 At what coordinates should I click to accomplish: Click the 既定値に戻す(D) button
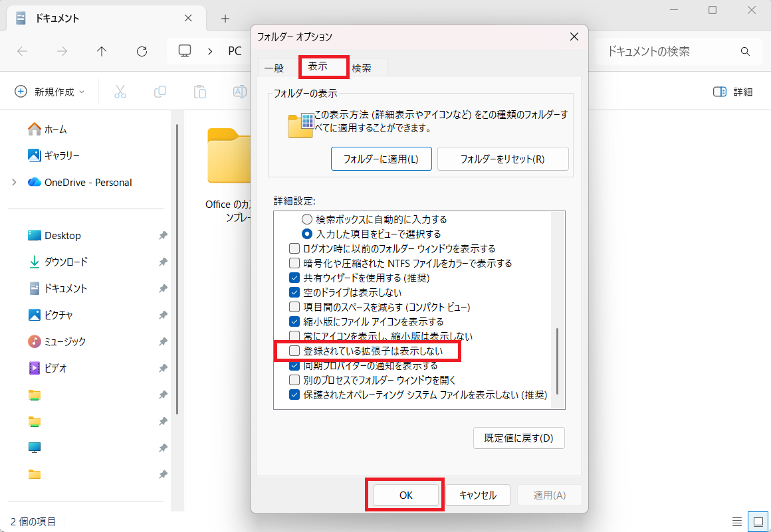click(518, 438)
